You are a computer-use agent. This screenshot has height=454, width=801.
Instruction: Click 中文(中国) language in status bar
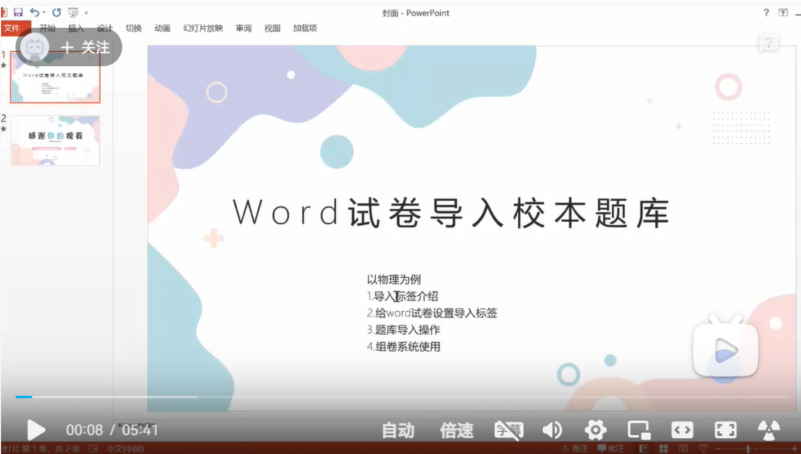pyautogui.click(x=125, y=449)
